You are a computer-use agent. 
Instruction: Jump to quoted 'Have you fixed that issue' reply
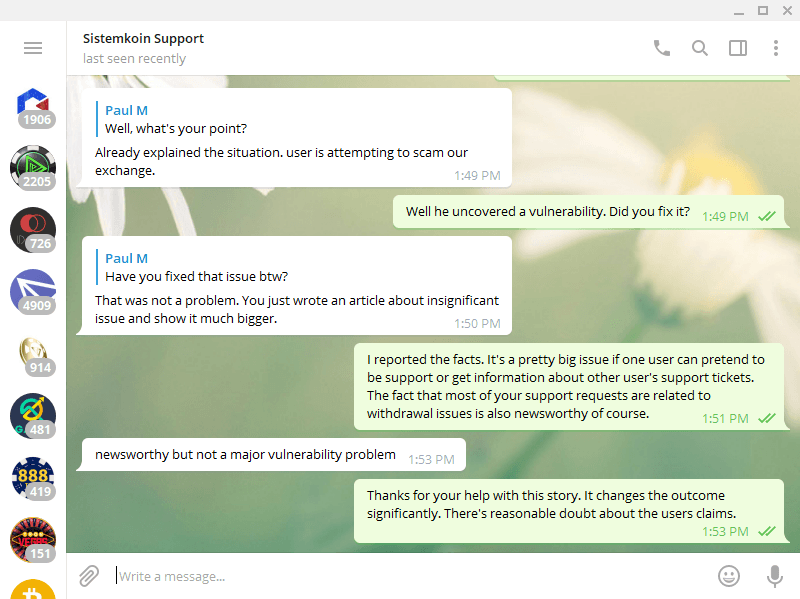pos(196,268)
